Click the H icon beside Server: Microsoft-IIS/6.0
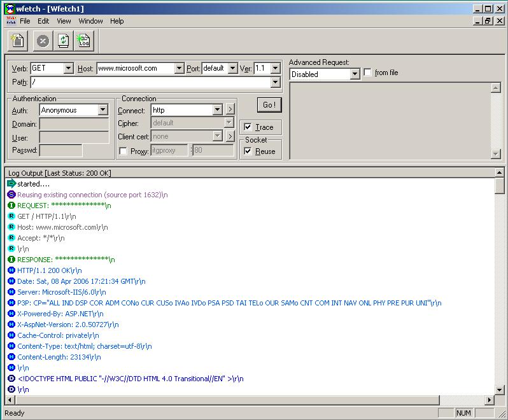The height and width of the screenshot is (420, 508). (11, 291)
